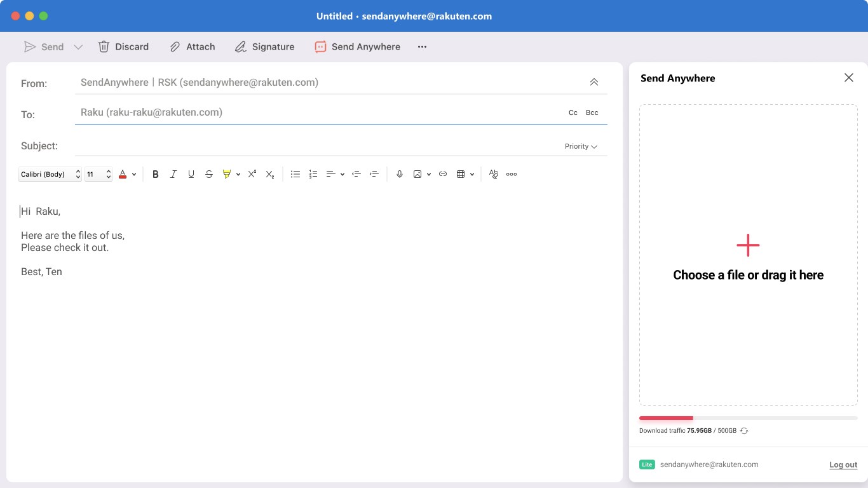The height and width of the screenshot is (488, 868).
Task: Apply yellow text highlight
Action: (x=227, y=174)
